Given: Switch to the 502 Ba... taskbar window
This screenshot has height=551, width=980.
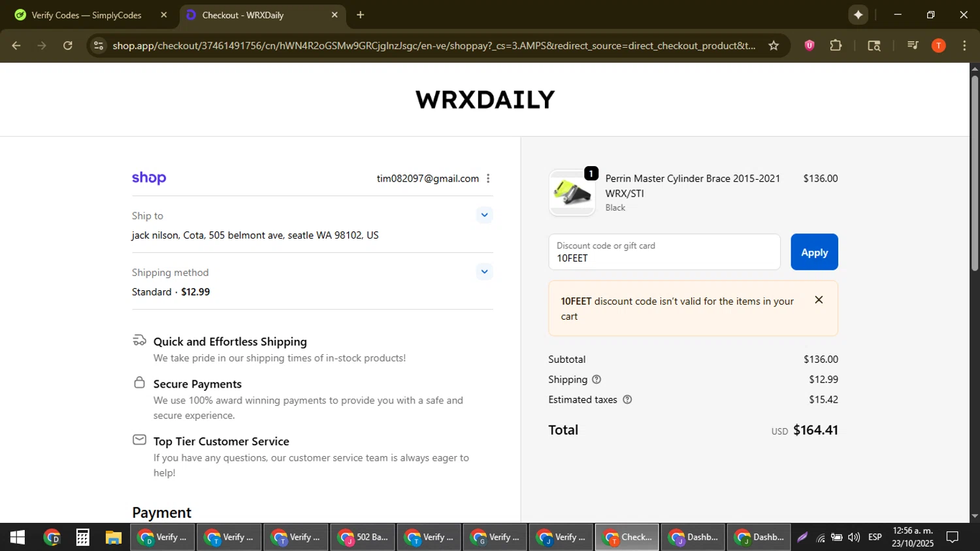Looking at the screenshot, I should tap(363, 537).
